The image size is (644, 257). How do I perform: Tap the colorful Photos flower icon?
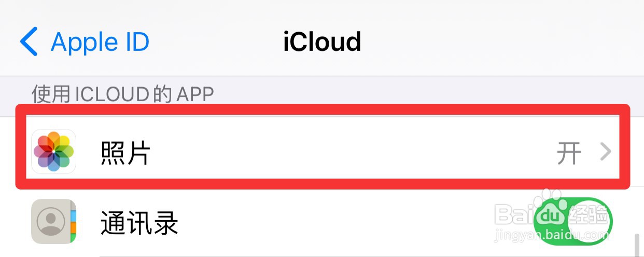coord(54,152)
